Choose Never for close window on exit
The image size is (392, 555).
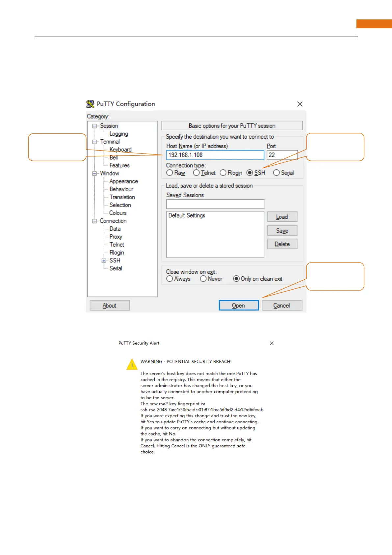(211, 279)
